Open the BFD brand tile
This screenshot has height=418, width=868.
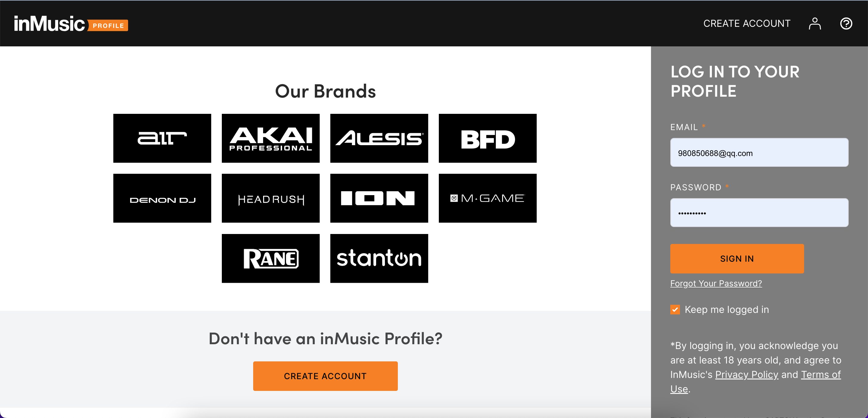(x=488, y=138)
